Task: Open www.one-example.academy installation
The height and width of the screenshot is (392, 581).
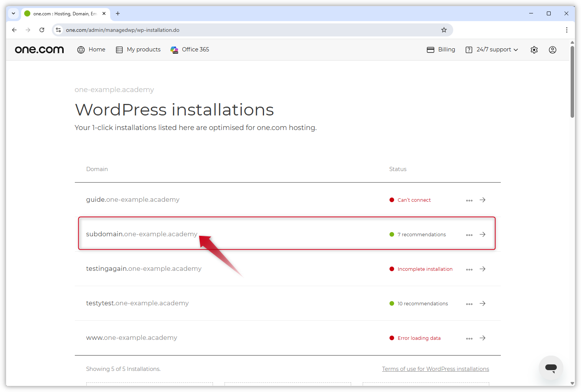Action: click(132, 338)
